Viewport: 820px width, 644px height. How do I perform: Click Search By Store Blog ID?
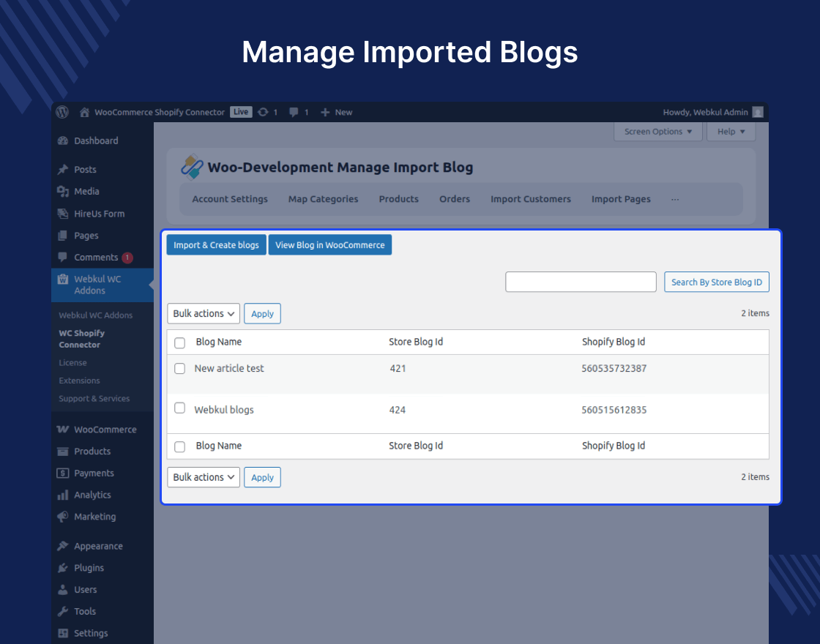pyautogui.click(x=717, y=282)
